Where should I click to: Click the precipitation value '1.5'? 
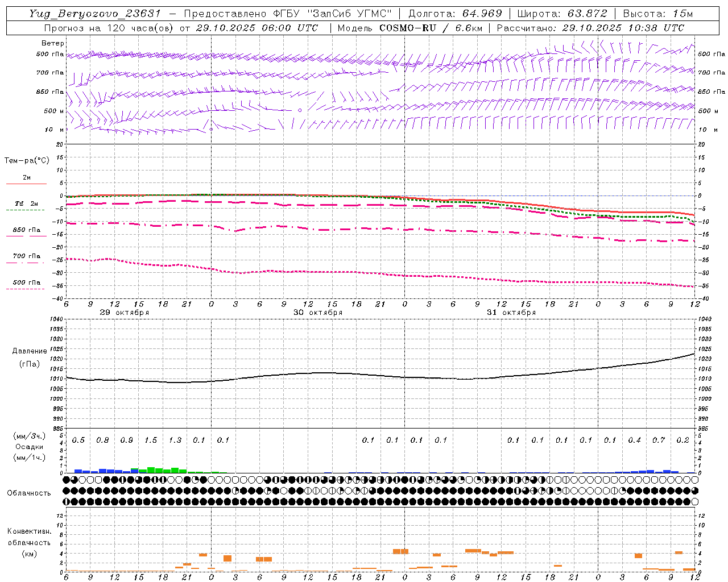coord(151,440)
